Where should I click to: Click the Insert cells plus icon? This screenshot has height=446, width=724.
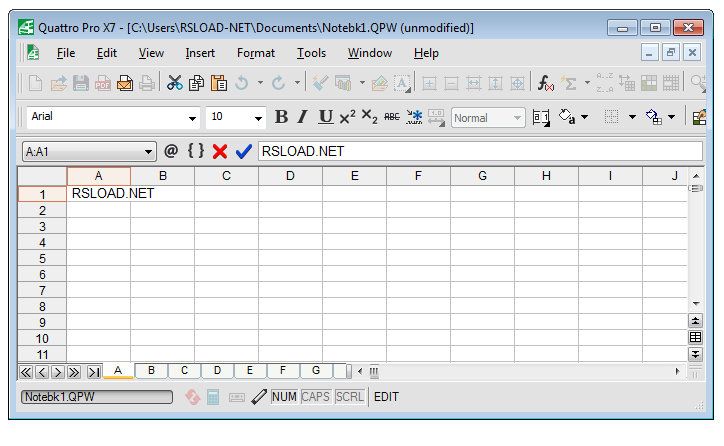429,84
